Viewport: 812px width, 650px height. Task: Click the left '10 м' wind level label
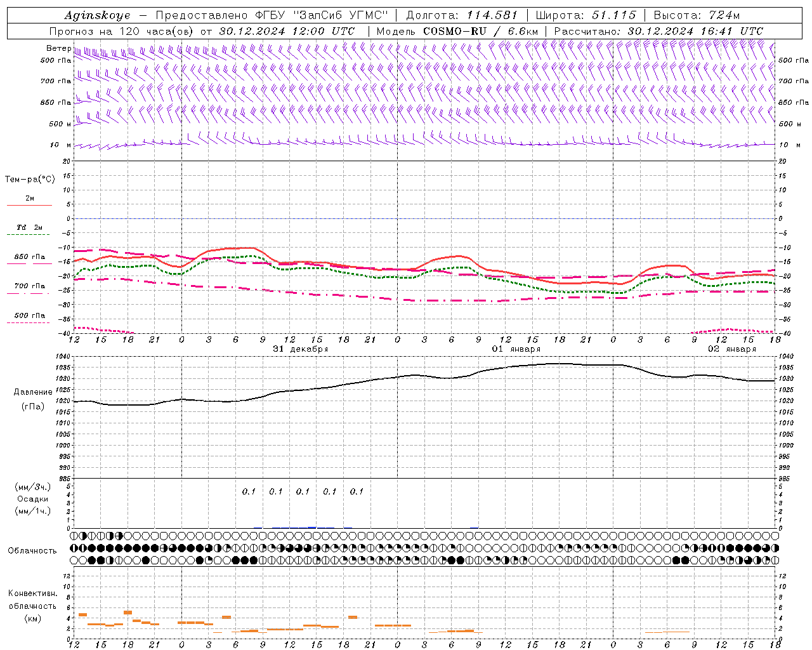tap(60, 145)
